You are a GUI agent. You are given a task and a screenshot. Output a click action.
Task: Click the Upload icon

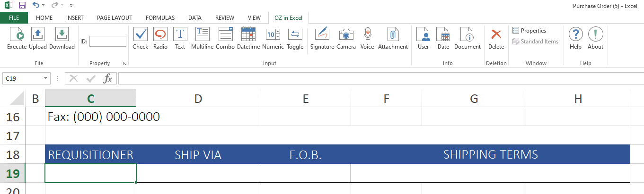point(38,38)
